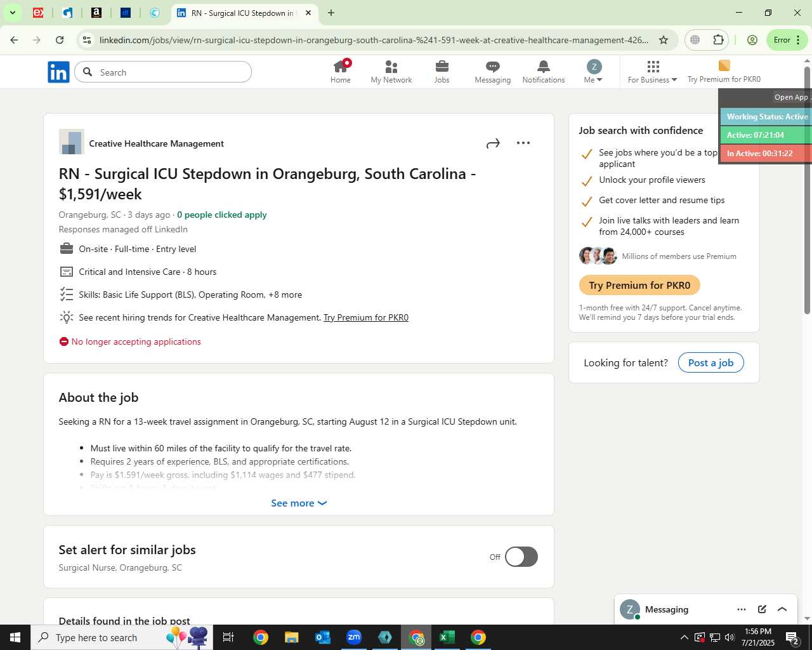Open the volume control in the tray
812x650 pixels.
tap(730, 637)
